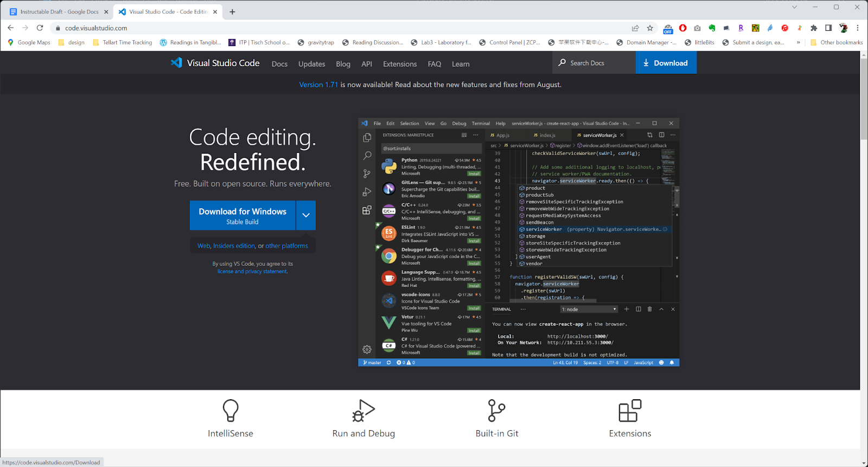The image size is (868, 467).
Task: Click the IntelliSense lightbulb icon
Action: [x=231, y=411]
